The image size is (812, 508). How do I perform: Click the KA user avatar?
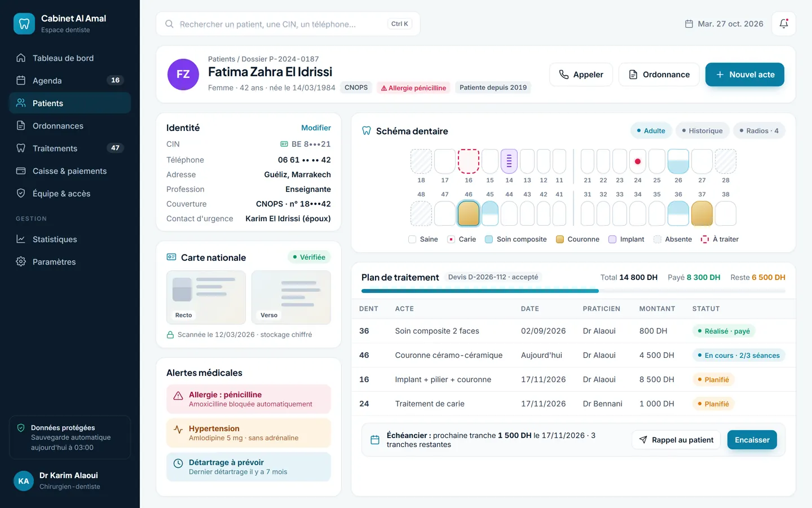(24, 481)
